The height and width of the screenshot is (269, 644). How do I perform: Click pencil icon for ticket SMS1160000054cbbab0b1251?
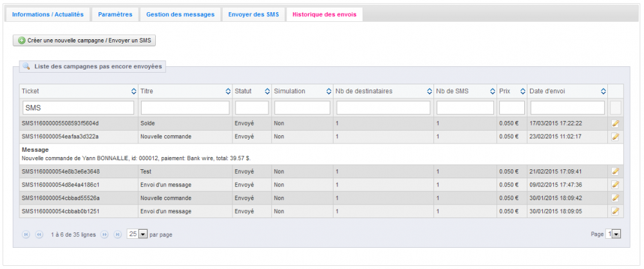615,211
